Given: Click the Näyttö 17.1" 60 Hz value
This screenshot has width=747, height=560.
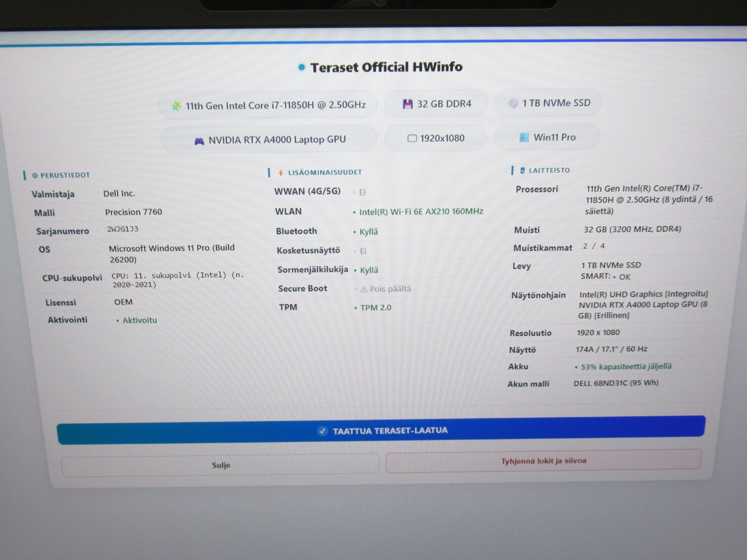Looking at the screenshot, I should [611, 349].
